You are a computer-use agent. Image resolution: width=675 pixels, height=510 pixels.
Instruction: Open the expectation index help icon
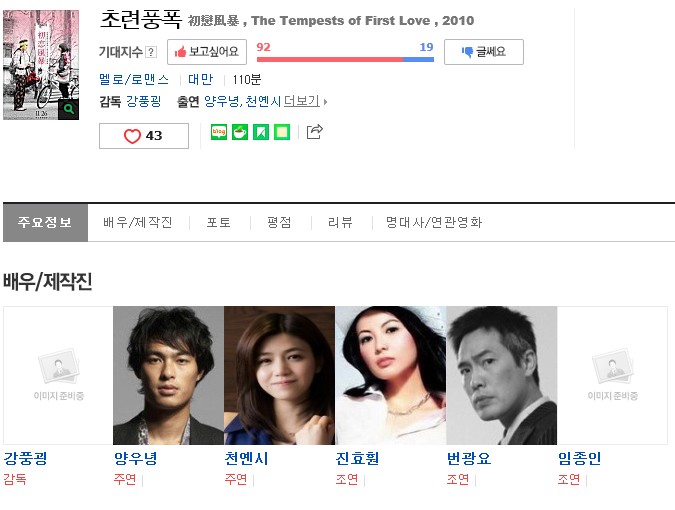[151, 52]
